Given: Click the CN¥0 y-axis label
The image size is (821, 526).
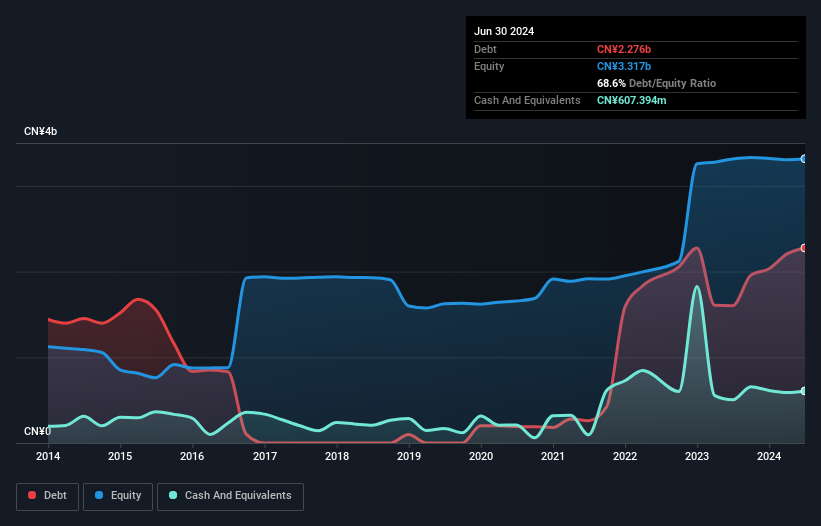Looking at the screenshot, I should [x=37, y=432].
